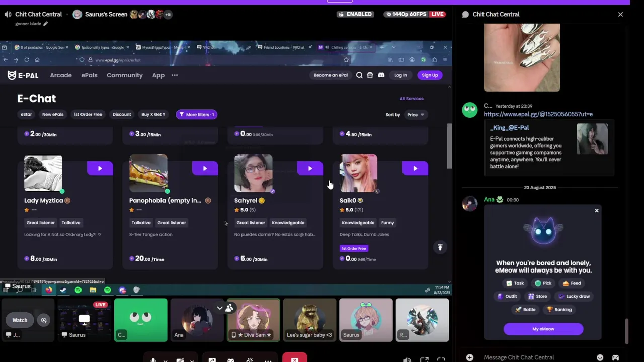Toggle the New ePals filter chip
Viewport: 644px width, 362px height.
coord(53,114)
